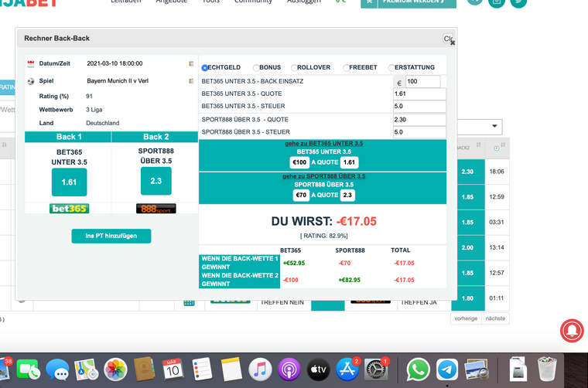Viewport: 588px width, 388px height.
Task: Open Messages from the dock
Action: (57, 370)
